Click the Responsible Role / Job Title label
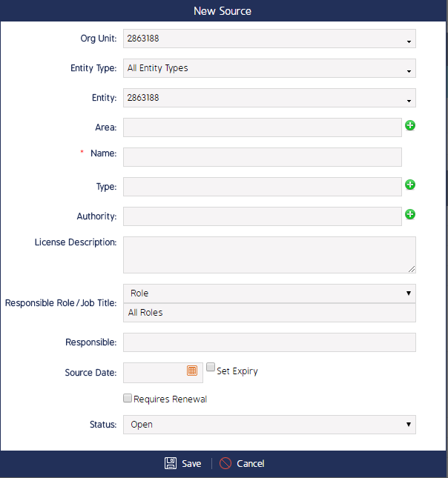The image size is (448, 478). click(61, 303)
